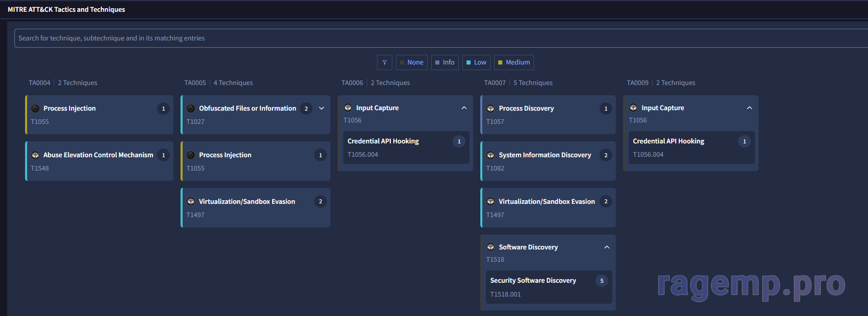Click icon beside System Information Discovery
This screenshot has height=316, width=868.
[x=491, y=155]
